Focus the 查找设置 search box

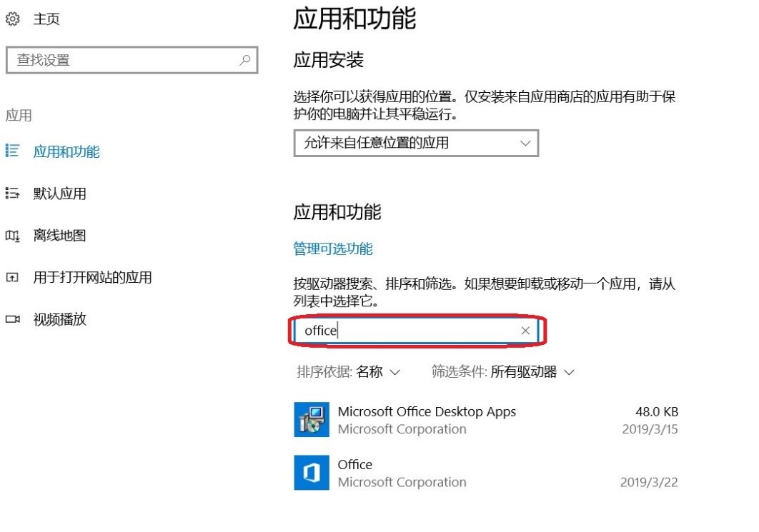tap(132, 60)
